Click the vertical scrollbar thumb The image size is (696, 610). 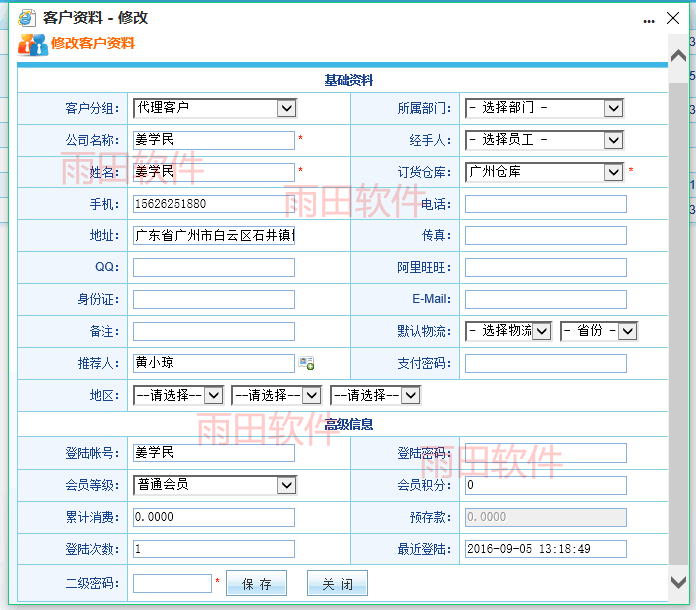tap(678, 323)
